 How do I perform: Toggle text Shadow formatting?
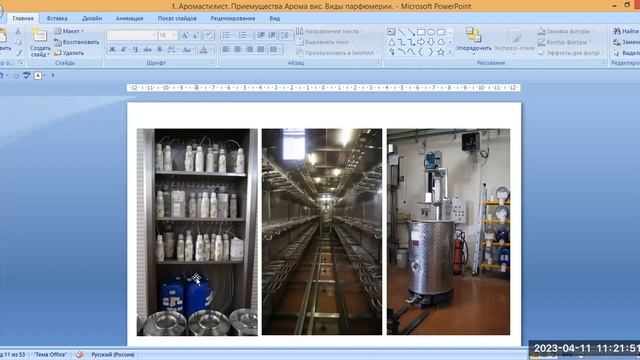coord(160,50)
